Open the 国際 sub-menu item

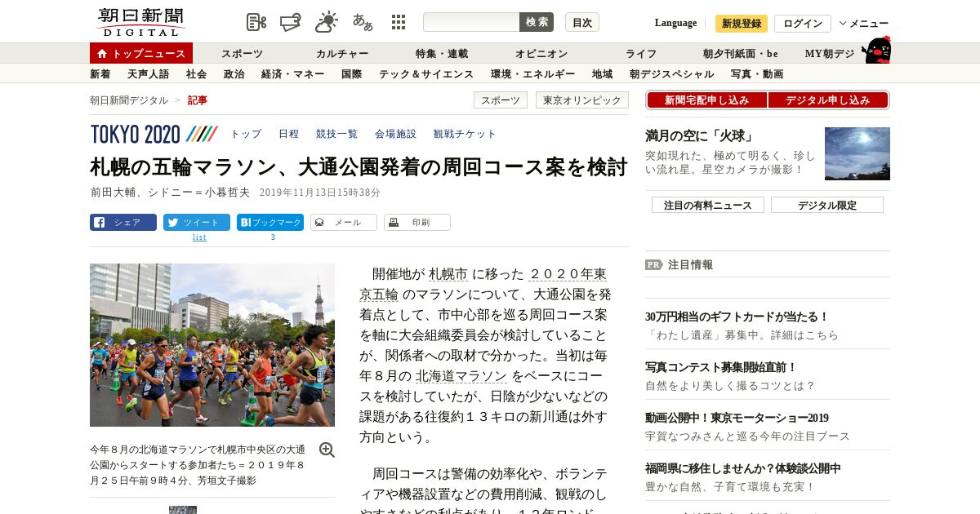pyautogui.click(x=351, y=74)
